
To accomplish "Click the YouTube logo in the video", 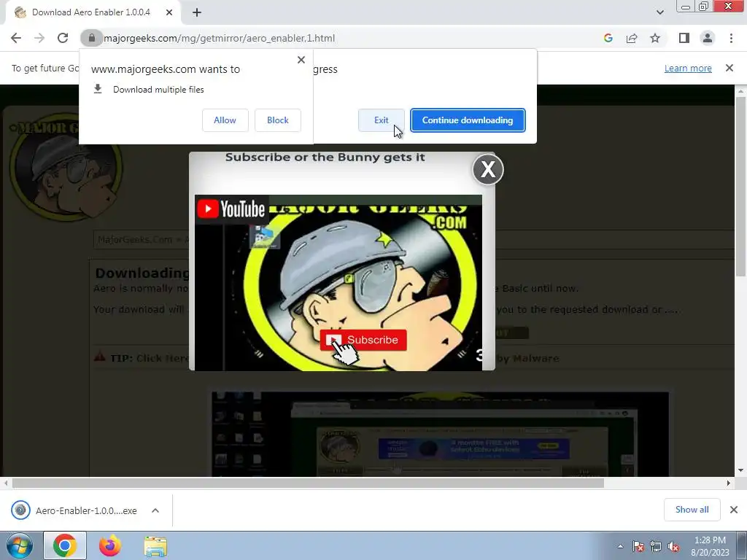I will pos(231,209).
